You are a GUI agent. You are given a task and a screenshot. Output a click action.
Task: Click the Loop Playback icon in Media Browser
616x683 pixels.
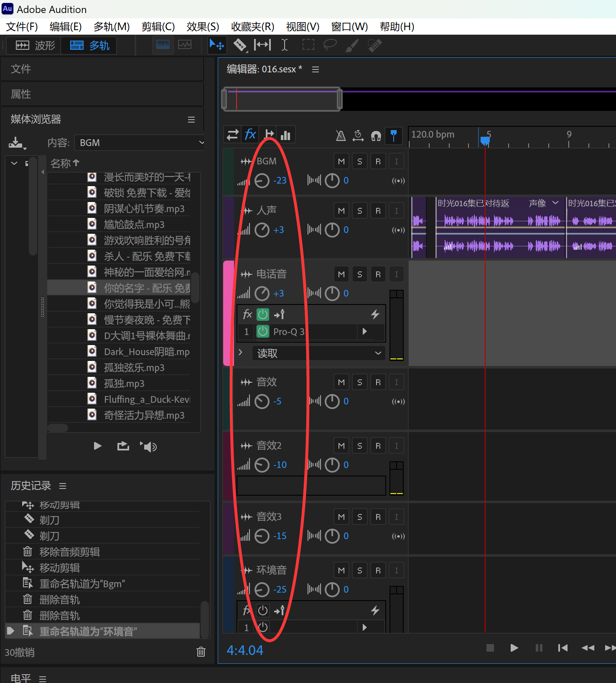point(123,446)
